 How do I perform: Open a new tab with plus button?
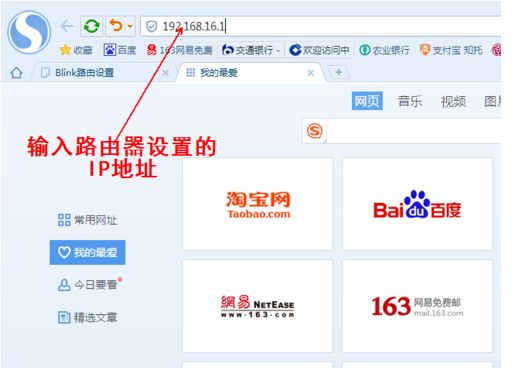[339, 72]
